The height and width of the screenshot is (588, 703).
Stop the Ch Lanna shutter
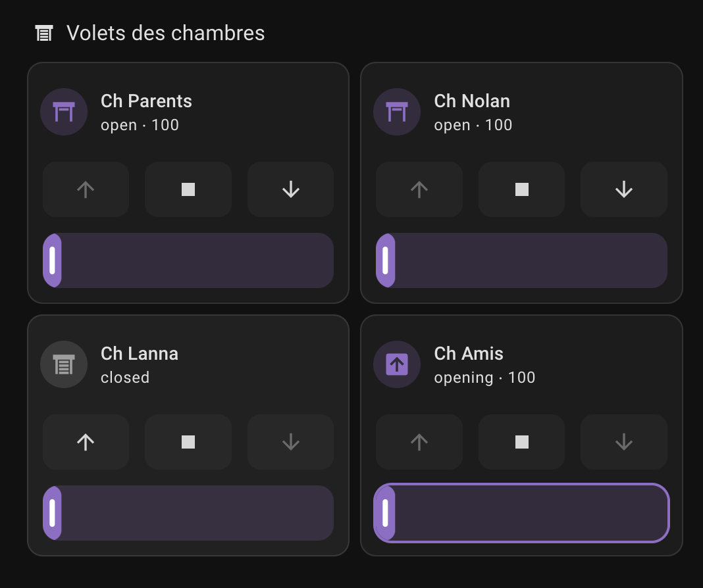tap(188, 442)
